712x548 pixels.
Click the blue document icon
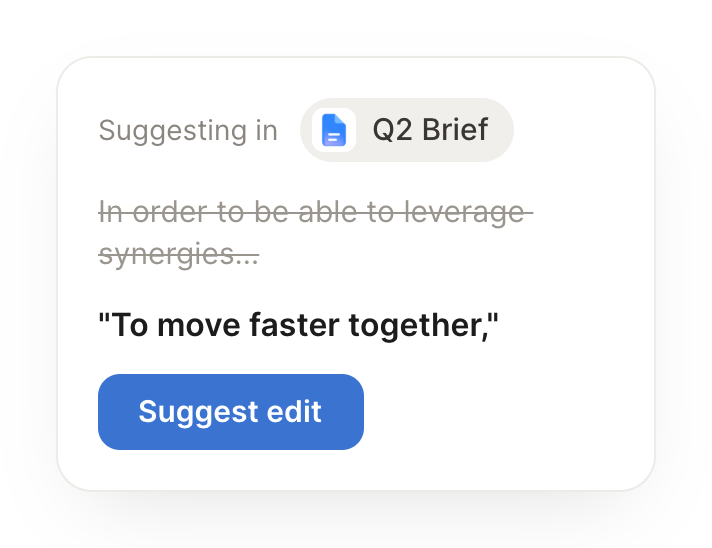[334, 130]
